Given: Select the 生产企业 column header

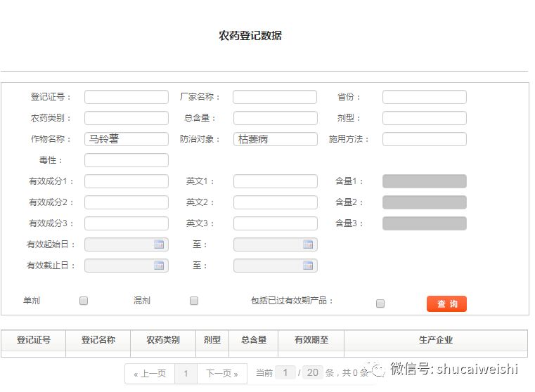Looking at the screenshot, I should [436, 340].
